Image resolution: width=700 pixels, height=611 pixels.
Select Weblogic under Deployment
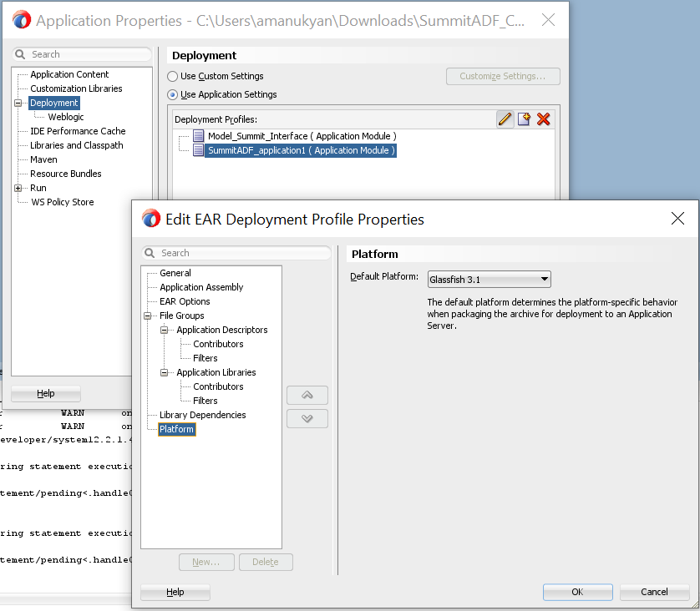(x=66, y=117)
